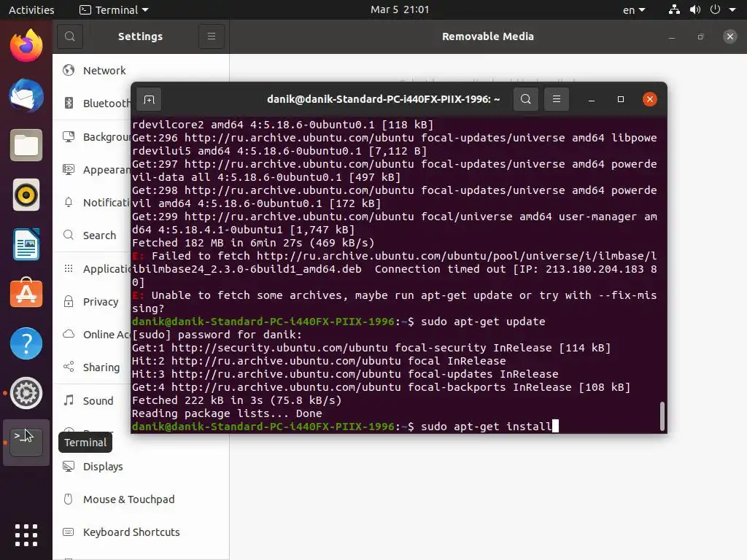Click the Terminal window title text

[x=383, y=99]
